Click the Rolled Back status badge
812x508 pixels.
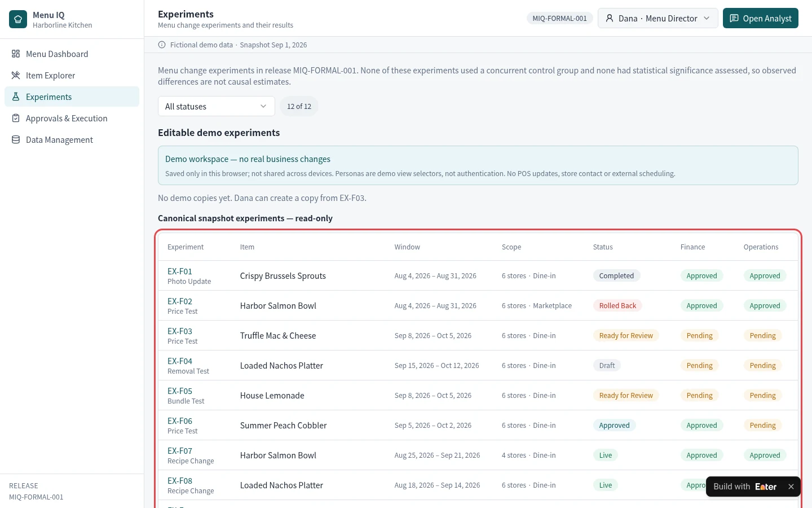coord(617,305)
